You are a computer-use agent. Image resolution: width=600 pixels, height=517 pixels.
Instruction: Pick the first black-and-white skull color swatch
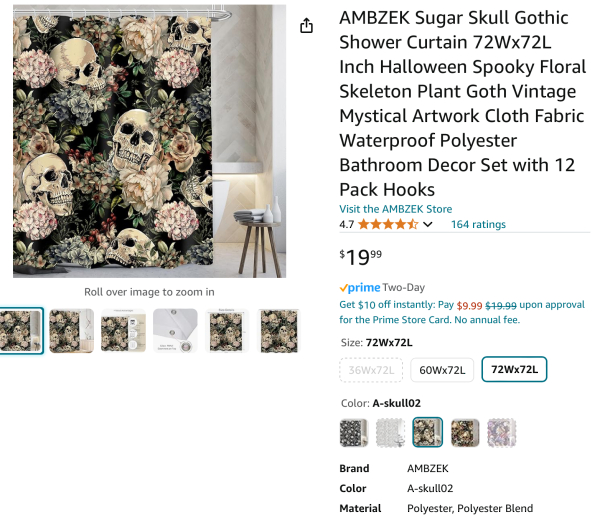pos(354,432)
